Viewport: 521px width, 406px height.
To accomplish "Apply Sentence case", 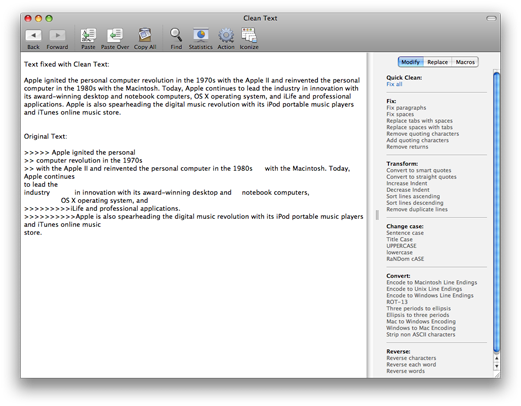I will point(405,233).
